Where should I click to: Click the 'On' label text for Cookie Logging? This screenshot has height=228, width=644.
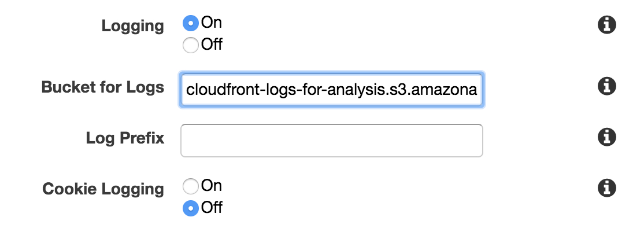[x=212, y=186]
